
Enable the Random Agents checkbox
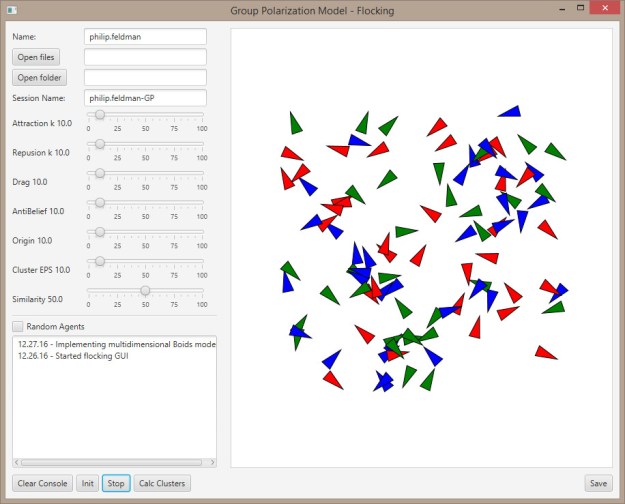pos(18,326)
